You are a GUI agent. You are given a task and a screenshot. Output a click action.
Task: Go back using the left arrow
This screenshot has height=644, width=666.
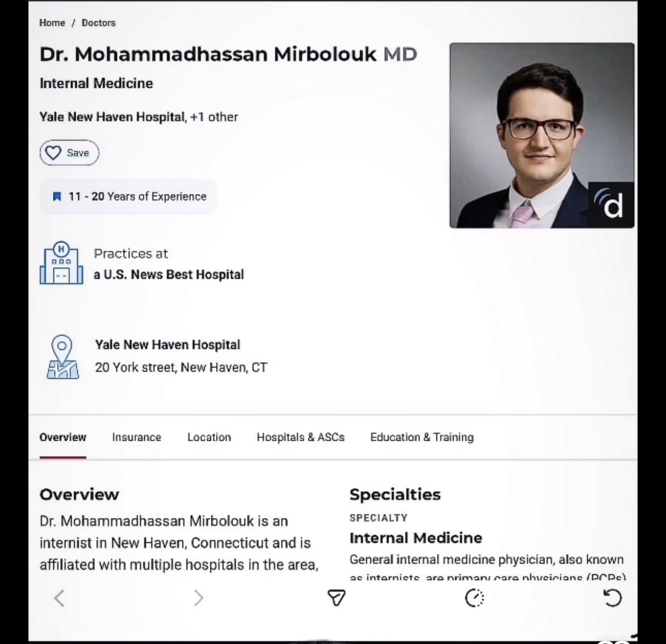(60, 598)
